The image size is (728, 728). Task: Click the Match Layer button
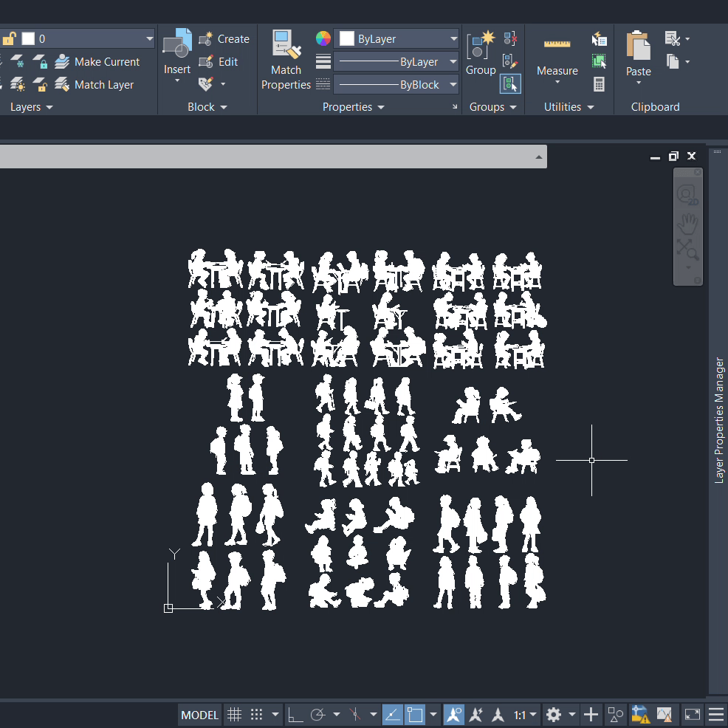(95, 85)
